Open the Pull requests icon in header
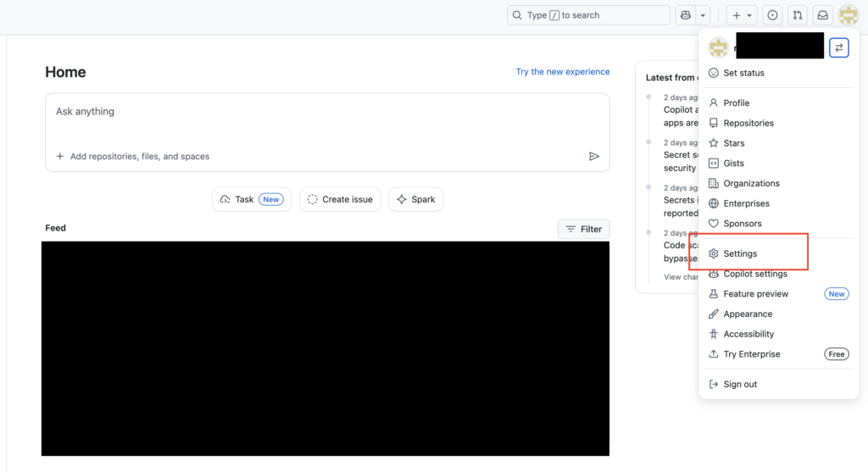The height and width of the screenshot is (472, 868). click(x=798, y=15)
